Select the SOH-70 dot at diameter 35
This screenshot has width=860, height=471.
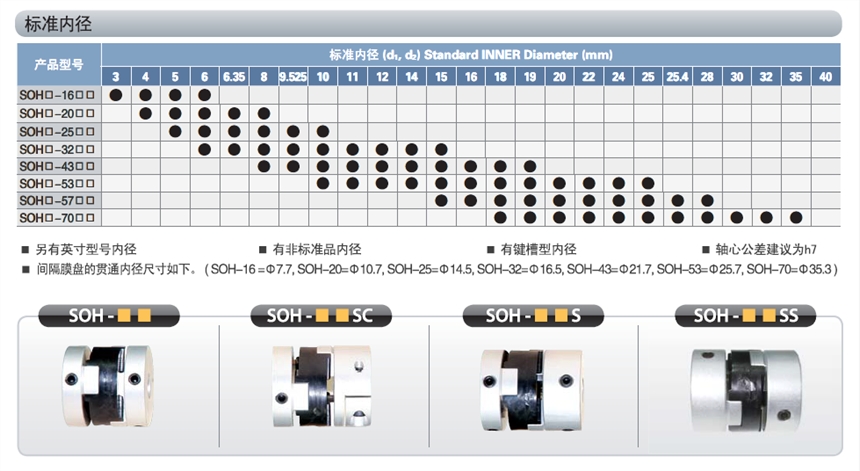[796, 217]
